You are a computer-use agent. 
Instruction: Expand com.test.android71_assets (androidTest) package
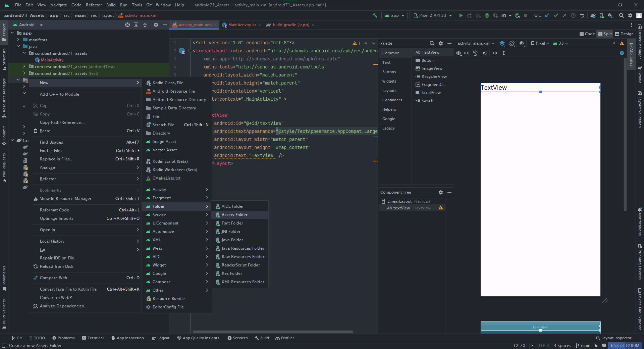point(24,67)
